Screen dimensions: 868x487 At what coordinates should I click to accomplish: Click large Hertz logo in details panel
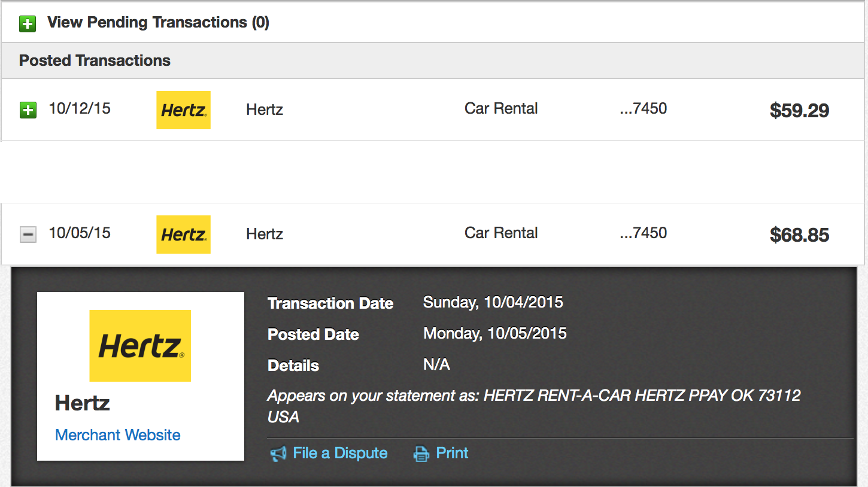click(x=140, y=346)
